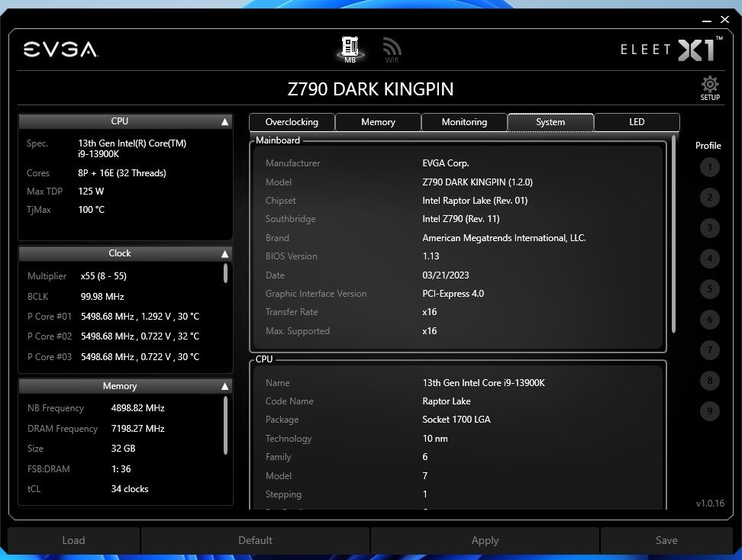Click the Default button
Screen dimensions: 742x560
[x=255, y=540]
